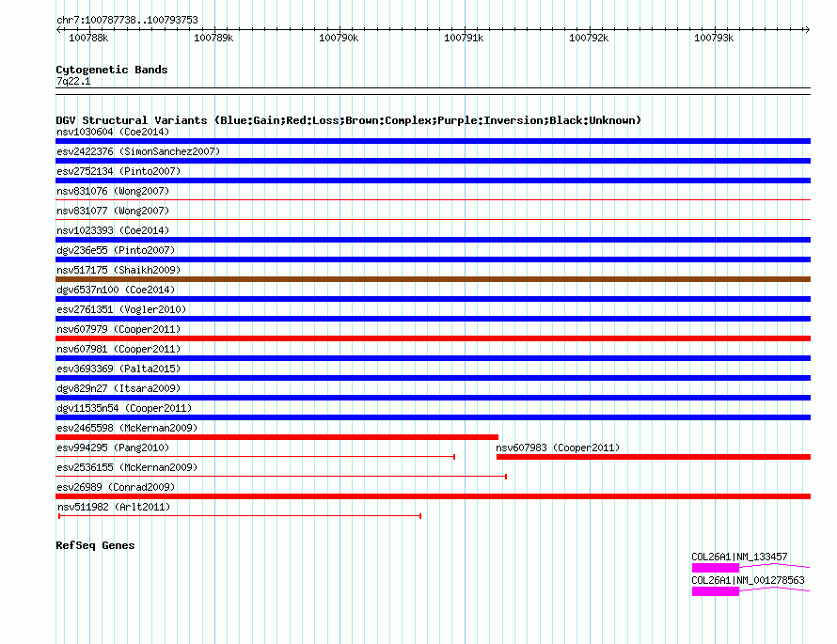Screen dimensions: 837x644
Task: Select variant esv994295 (Pang2010) label
Action: [113, 448]
